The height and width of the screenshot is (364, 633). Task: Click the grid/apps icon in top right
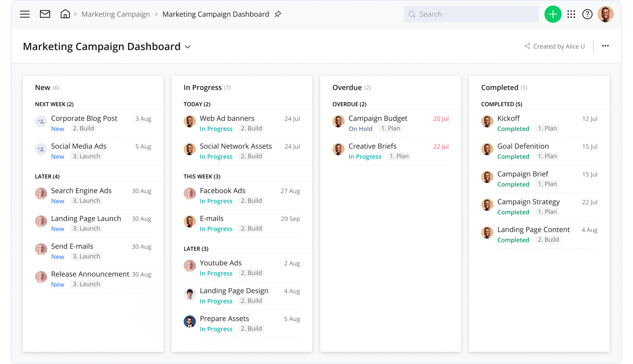pos(571,14)
